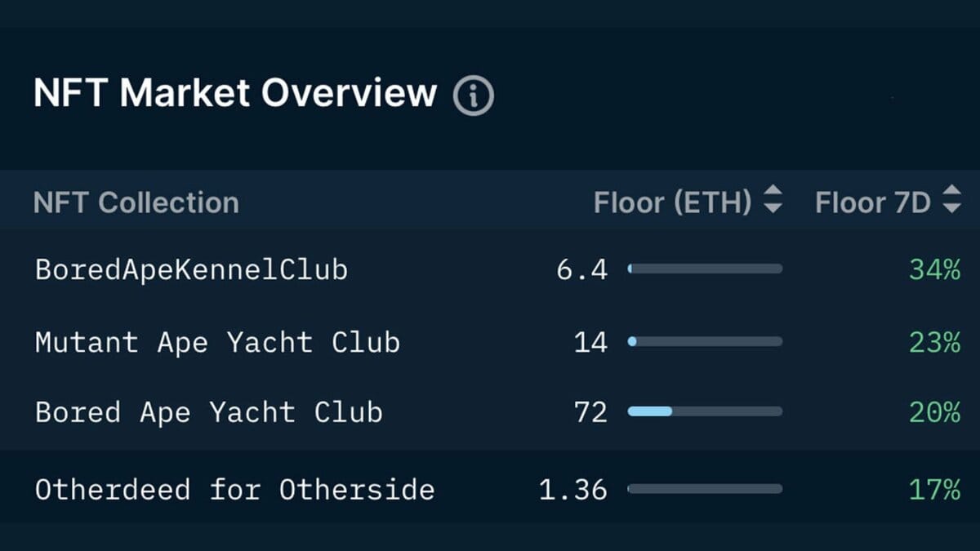Click the sort arrows next to Floor (ETH)
This screenshot has height=551, width=980.
[773, 200]
